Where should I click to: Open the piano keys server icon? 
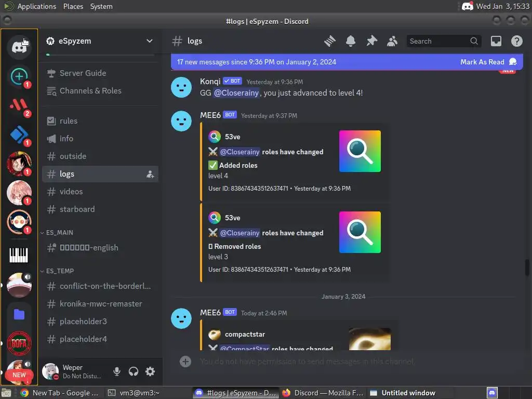(19, 255)
